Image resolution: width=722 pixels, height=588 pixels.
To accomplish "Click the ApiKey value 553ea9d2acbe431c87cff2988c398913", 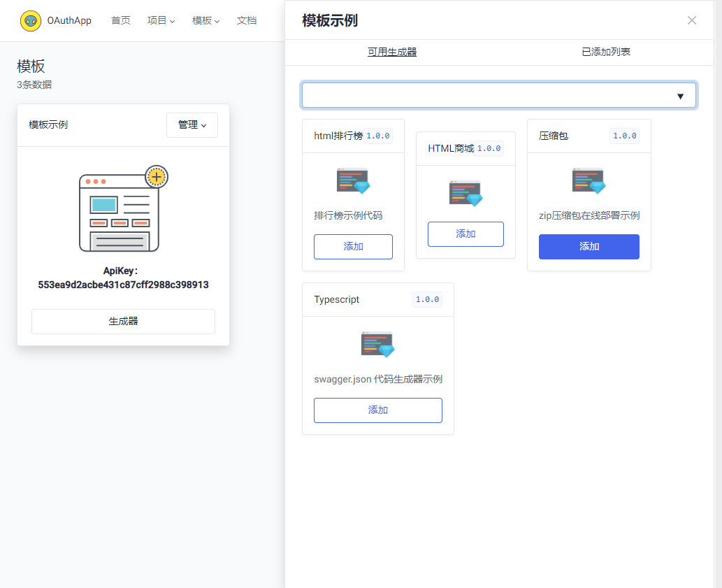I will (x=124, y=285).
